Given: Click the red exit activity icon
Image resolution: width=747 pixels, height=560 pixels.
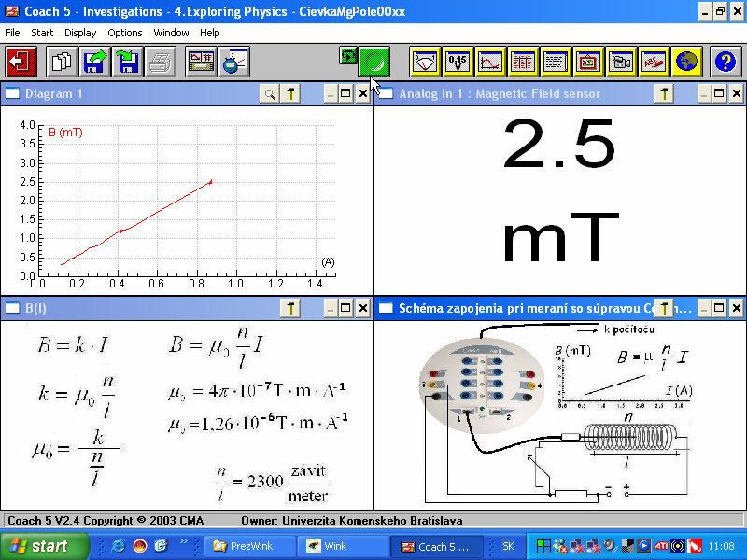Looking at the screenshot, I should [21, 62].
